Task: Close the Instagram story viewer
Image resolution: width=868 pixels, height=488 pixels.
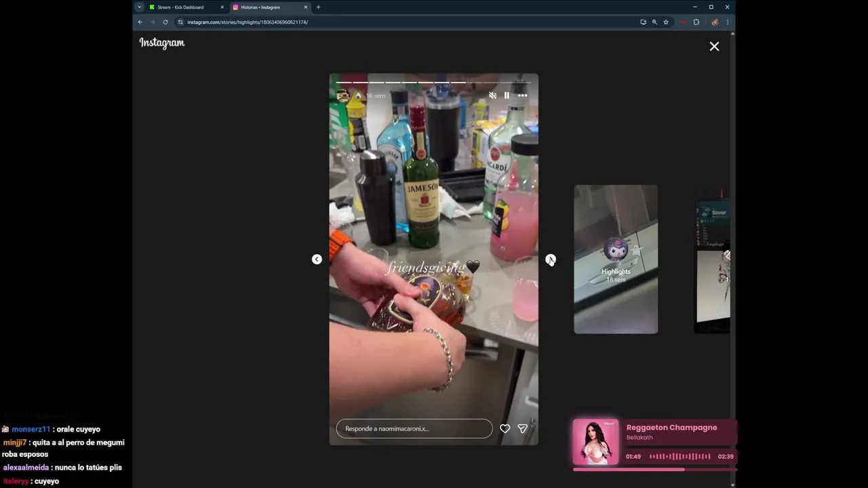Action: (x=714, y=46)
